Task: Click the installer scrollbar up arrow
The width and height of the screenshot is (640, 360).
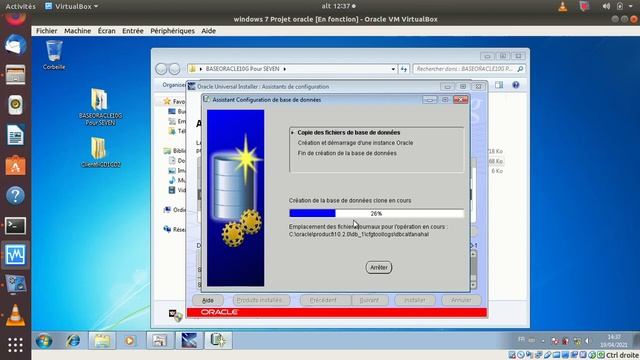Action: coord(473,254)
